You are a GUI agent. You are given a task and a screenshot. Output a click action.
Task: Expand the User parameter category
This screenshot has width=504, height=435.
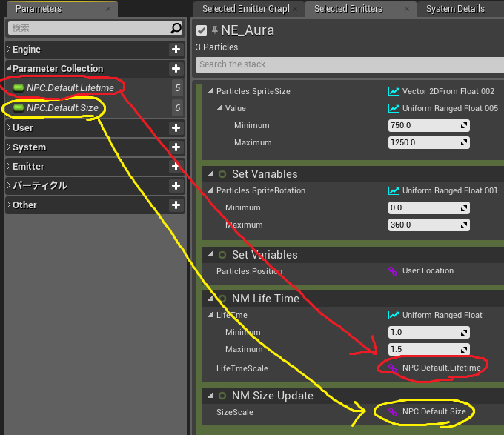pyautogui.click(x=9, y=127)
